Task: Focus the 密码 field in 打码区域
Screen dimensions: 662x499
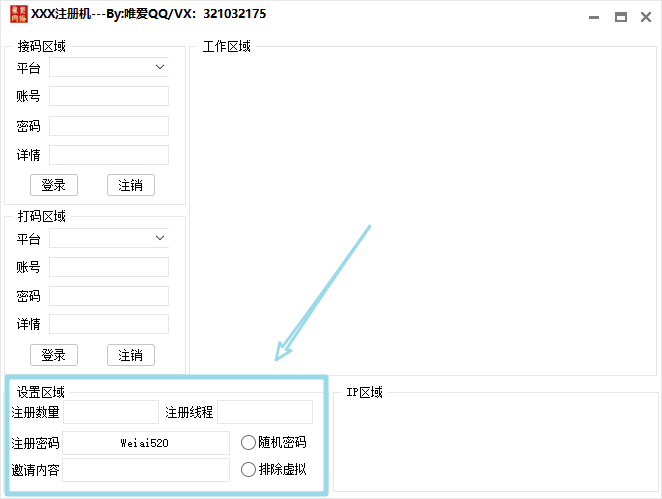Action: [109, 296]
